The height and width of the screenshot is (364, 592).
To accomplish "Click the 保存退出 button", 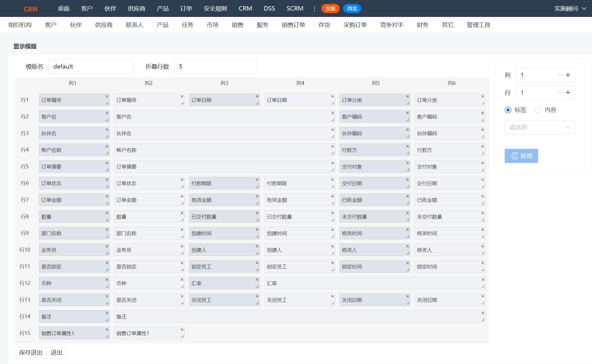I will coord(31,353).
